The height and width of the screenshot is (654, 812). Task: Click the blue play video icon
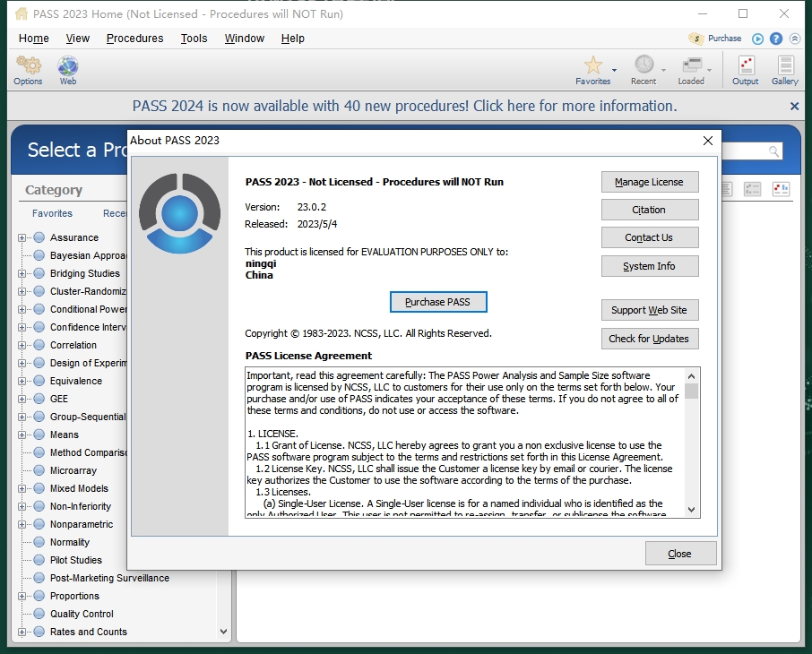(x=757, y=39)
